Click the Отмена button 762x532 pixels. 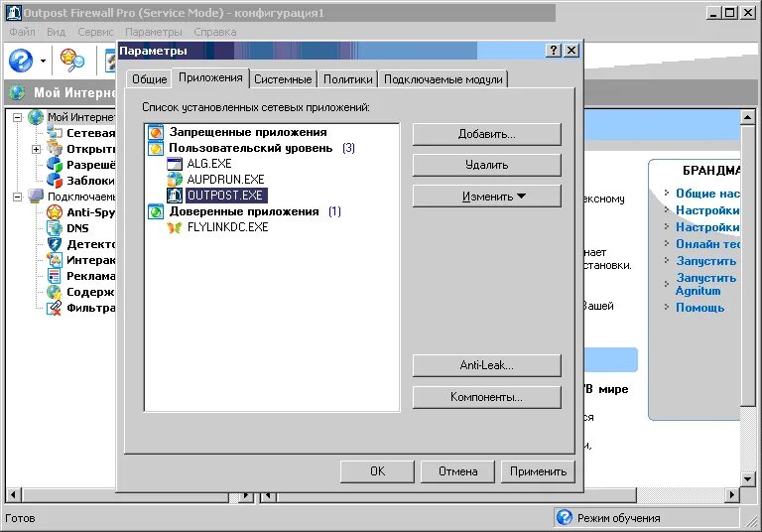(x=457, y=471)
